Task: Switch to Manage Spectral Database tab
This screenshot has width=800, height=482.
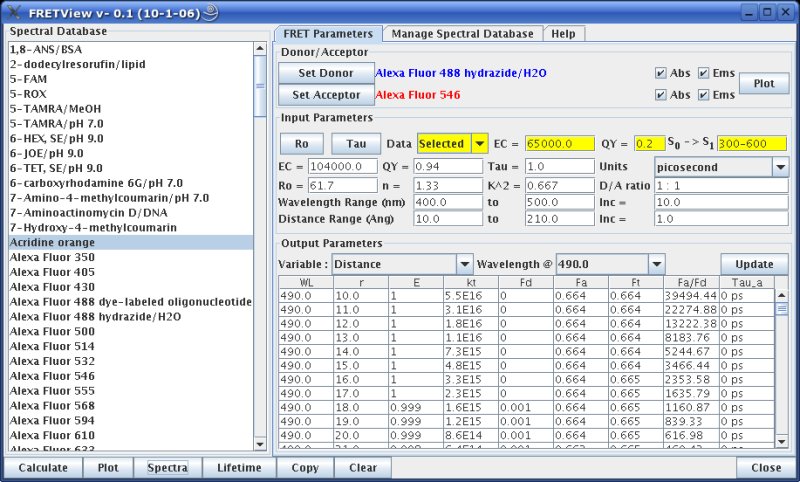Action: pos(462,34)
